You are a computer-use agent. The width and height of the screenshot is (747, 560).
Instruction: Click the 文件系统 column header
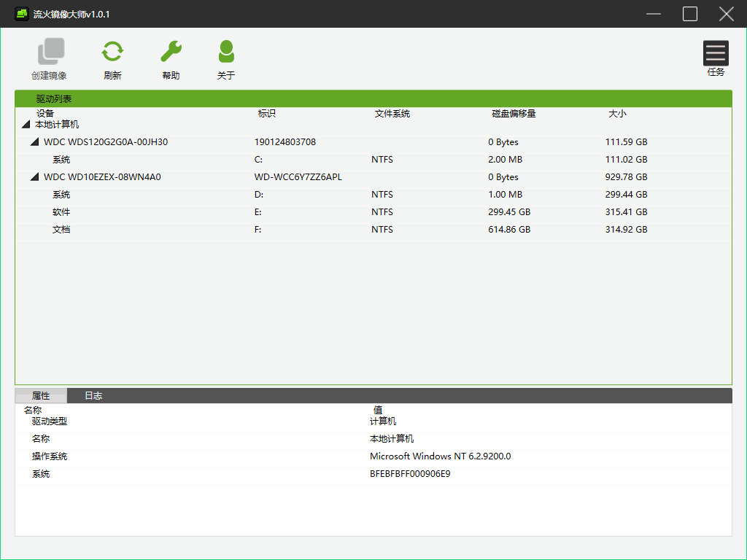(x=392, y=114)
